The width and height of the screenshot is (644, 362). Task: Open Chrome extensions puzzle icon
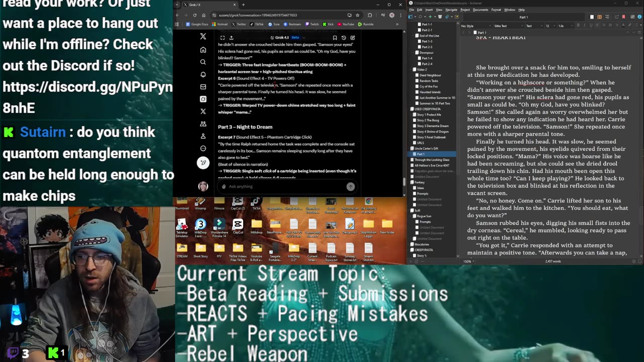point(370,15)
